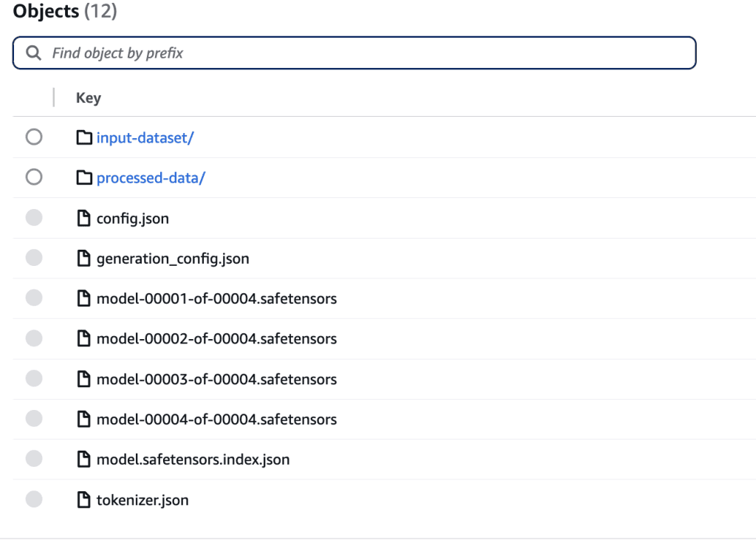Click the input-dataset folder icon

85,137
